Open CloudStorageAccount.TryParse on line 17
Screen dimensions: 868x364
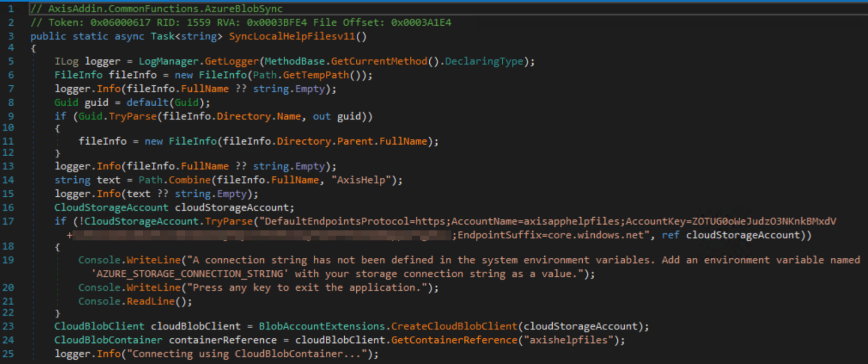coord(229,221)
